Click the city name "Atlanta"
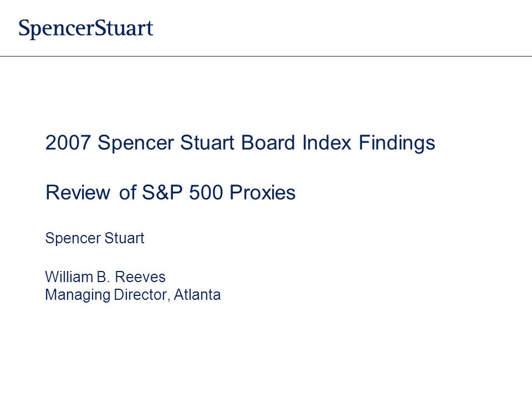This screenshot has width=532, height=399. click(197, 294)
